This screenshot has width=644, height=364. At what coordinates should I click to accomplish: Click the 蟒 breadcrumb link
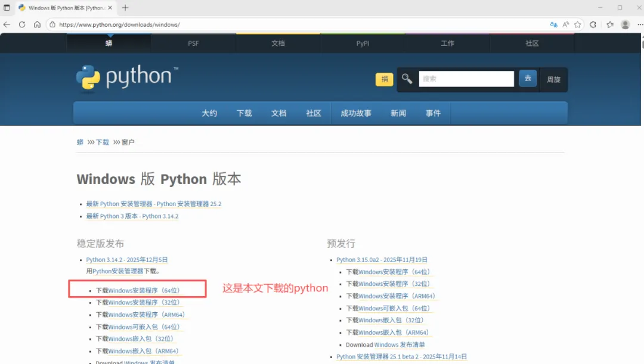point(80,142)
